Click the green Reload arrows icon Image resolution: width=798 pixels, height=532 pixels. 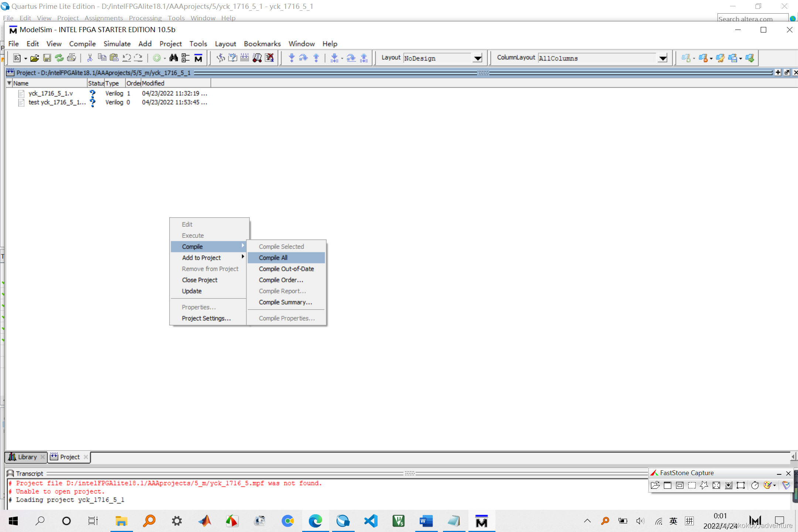(59, 58)
